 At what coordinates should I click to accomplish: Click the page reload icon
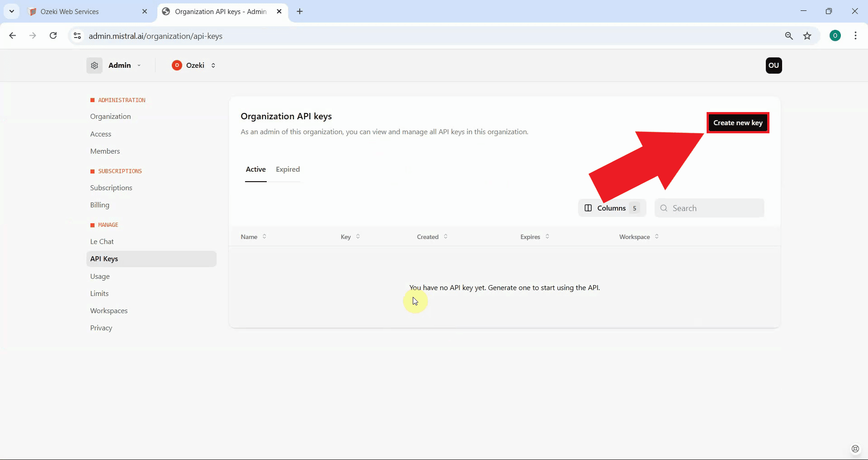tap(53, 36)
